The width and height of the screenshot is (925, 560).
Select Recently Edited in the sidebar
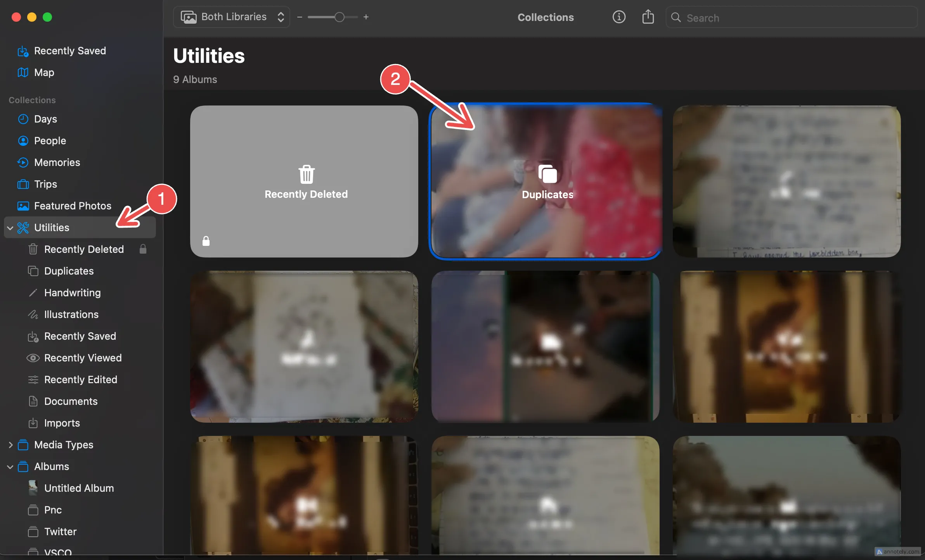point(81,380)
